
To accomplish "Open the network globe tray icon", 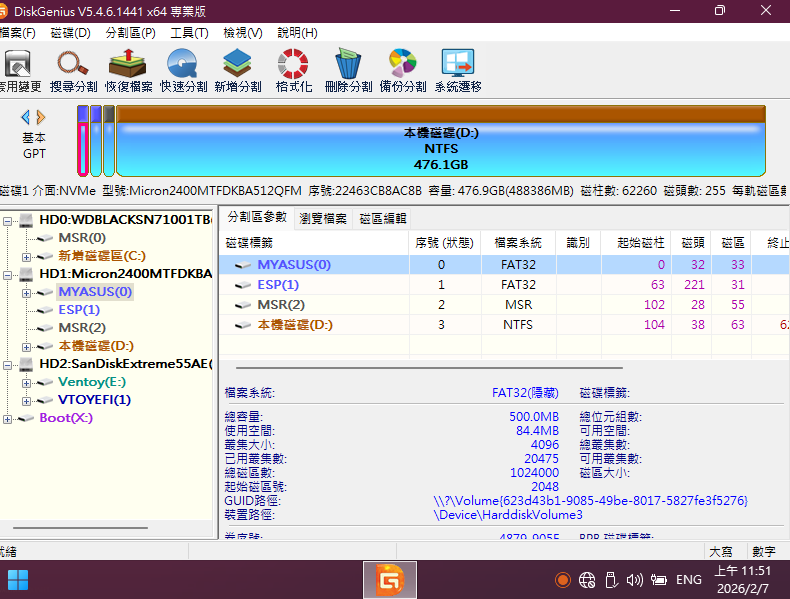I will (587, 580).
